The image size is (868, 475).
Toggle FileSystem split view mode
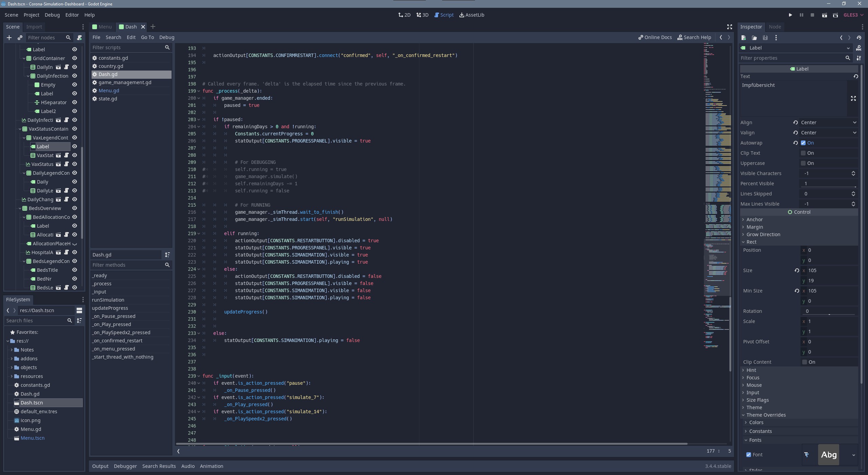pyautogui.click(x=79, y=310)
